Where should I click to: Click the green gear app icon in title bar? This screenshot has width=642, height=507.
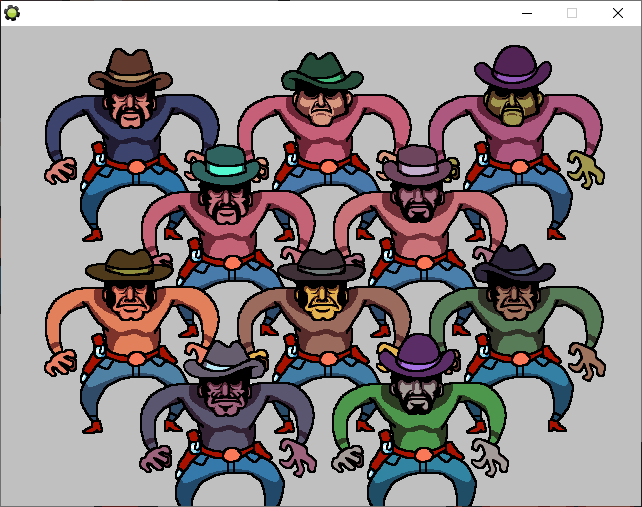[12, 13]
